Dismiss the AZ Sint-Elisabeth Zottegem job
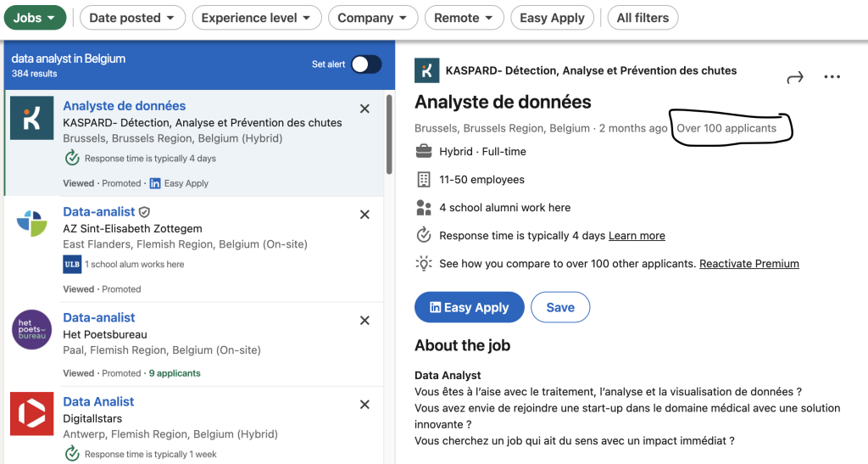This screenshot has width=868, height=464. pyautogui.click(x=364, y=215)
